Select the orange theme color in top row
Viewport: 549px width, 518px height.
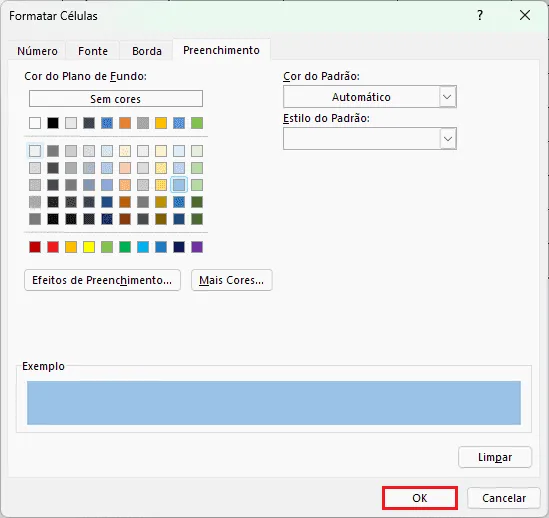pyautogui.click(x=125, y=123)
